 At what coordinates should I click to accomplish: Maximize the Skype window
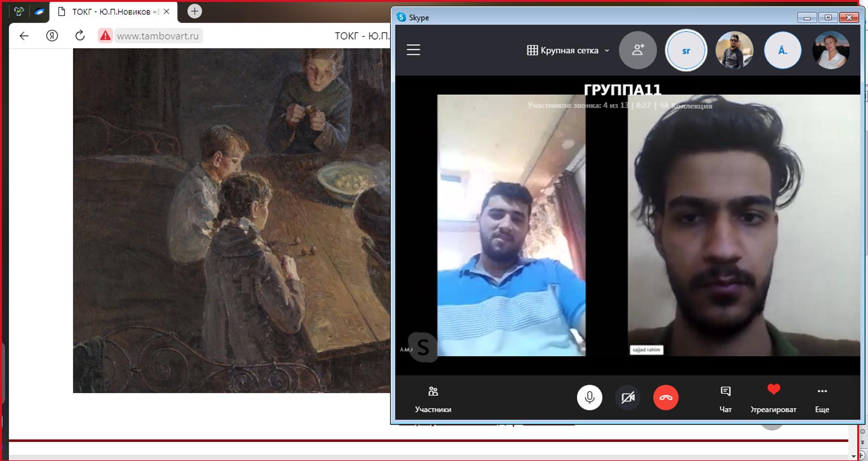tap(828, 17)
